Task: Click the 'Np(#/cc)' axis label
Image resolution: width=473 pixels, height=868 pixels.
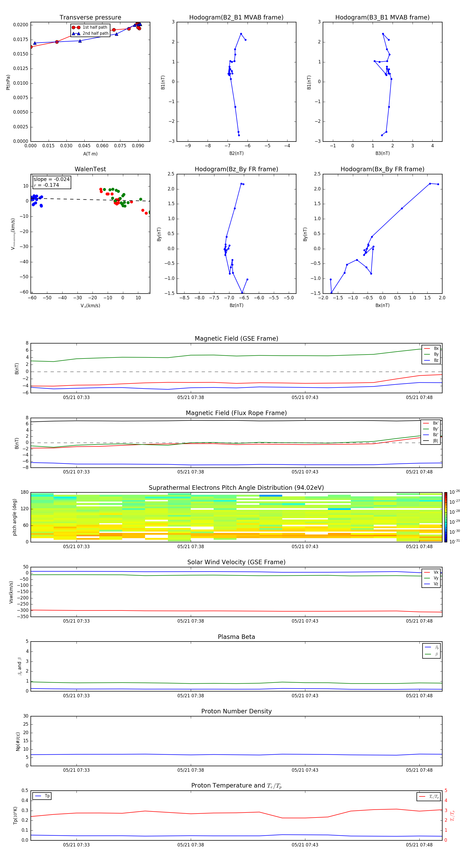Action: coord(18,741)
